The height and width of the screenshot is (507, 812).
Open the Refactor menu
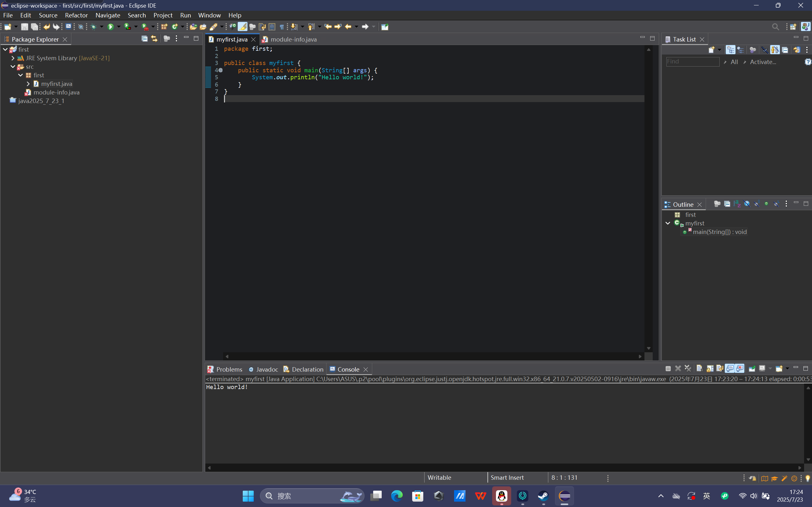pyautogui.click(x=76, y=15)
